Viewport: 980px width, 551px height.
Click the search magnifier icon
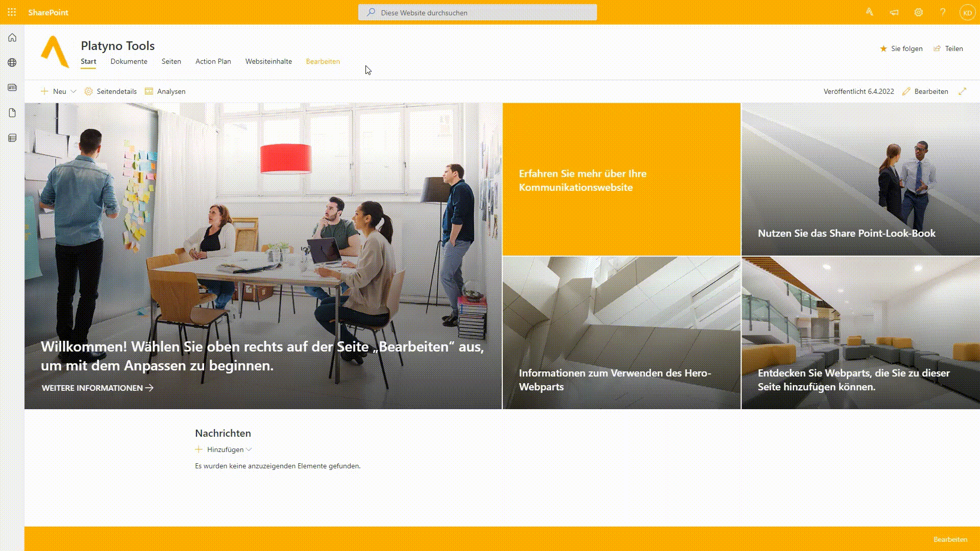point(371,12)
